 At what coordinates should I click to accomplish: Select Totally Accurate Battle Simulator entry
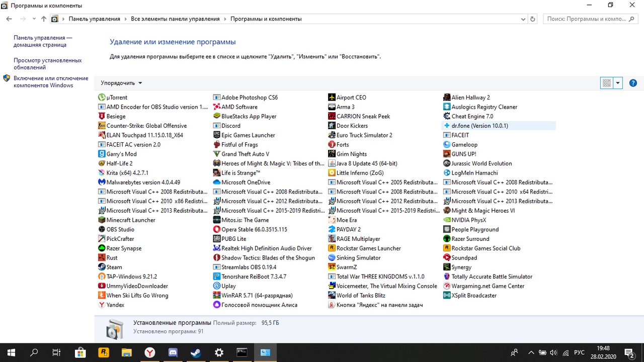pyautogui.click(x=488, y=277)
